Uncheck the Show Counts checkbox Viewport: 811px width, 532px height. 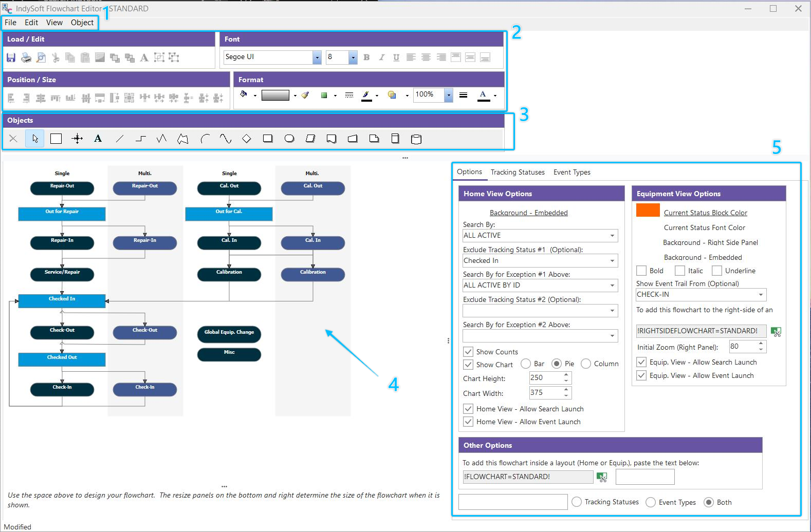(468, 352)
